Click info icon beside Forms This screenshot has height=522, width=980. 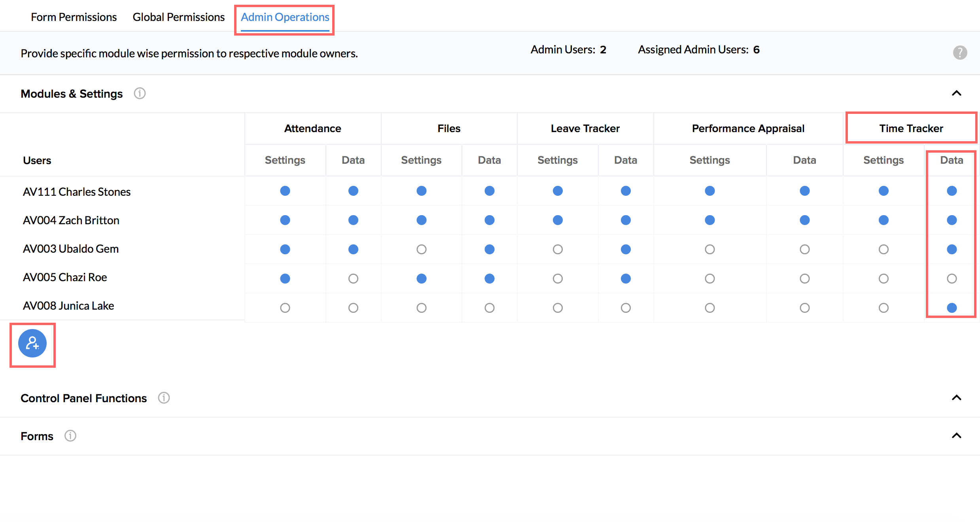tap(70, 436)
